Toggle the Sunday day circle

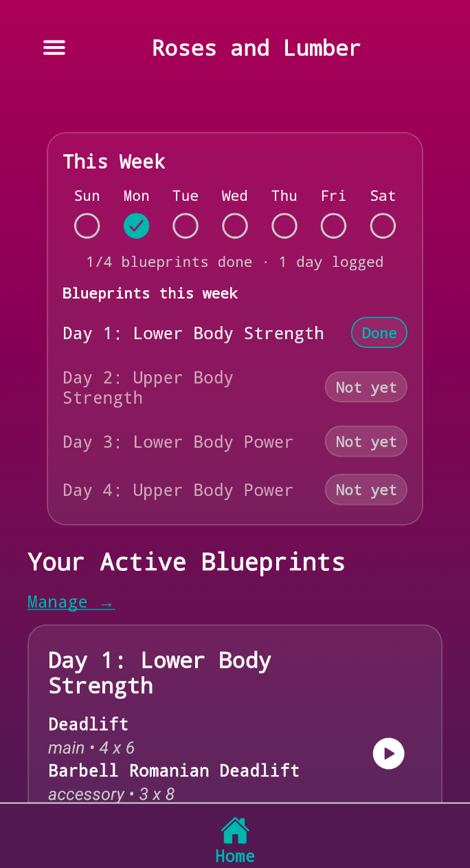pyautogui.click(x=87, y=226)
